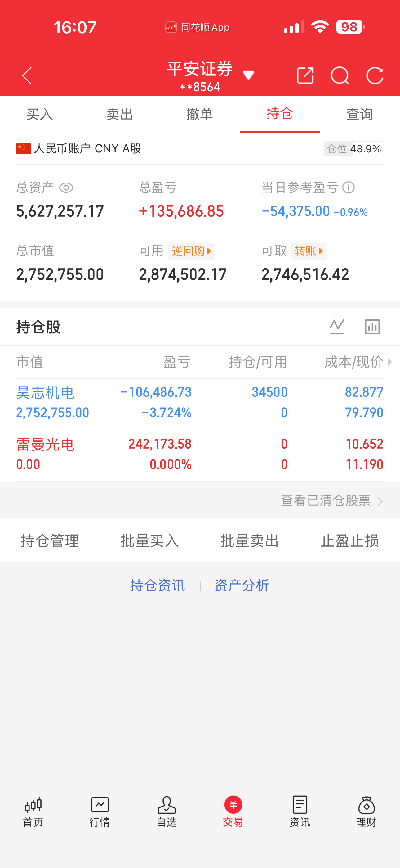Open the 雷曼光电 holding row

(200, 456)
